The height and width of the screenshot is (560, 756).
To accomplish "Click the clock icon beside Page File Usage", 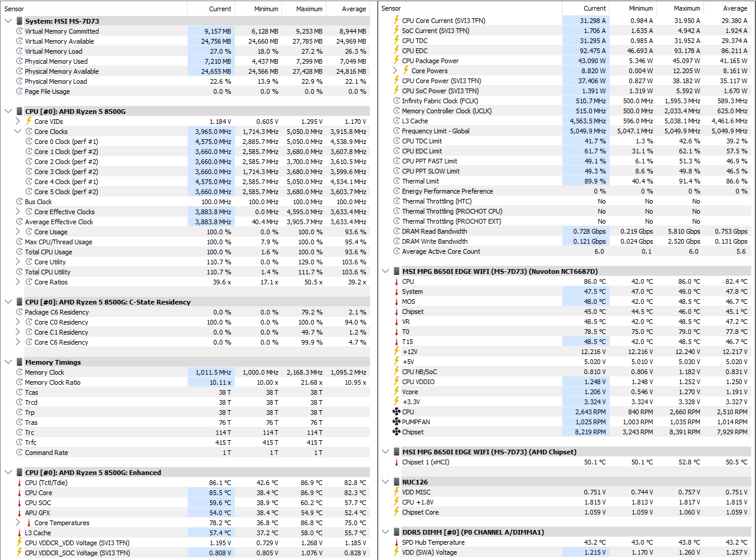I will click(19, 91).
